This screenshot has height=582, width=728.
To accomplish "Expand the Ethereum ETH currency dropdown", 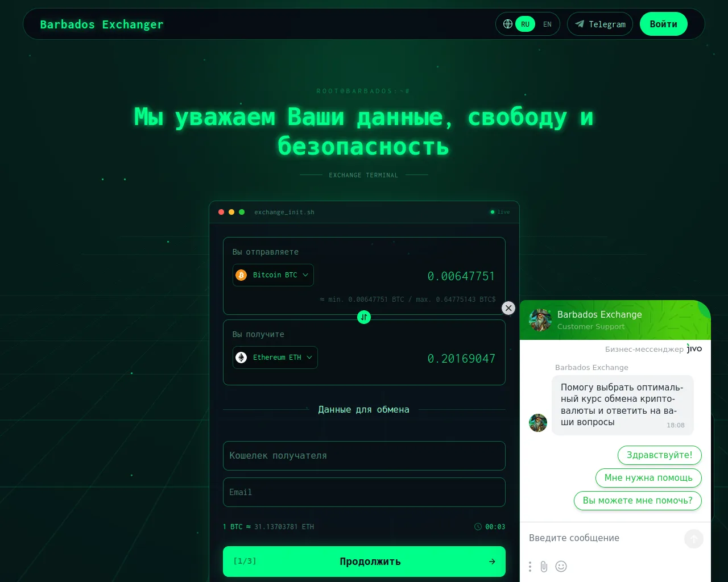I will click(x=275, y=357).
